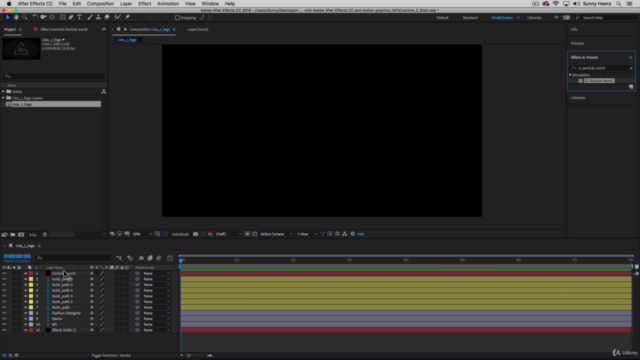Click the frame blending icon in timeline
Screen dimensions: 640x360
click(x=150, y=258)
